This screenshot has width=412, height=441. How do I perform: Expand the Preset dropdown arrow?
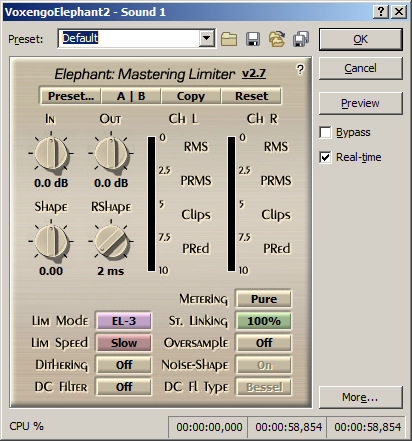click(207, 39)
